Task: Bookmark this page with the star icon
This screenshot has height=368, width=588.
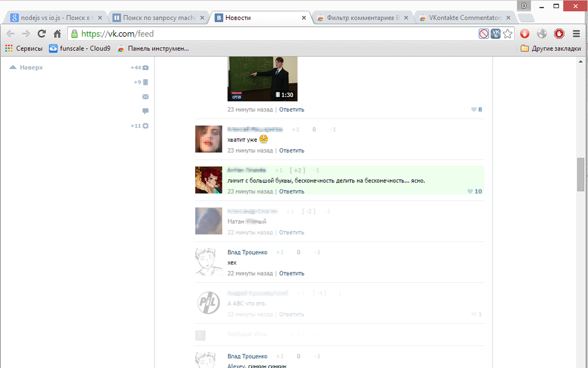Action: [508, 34]
